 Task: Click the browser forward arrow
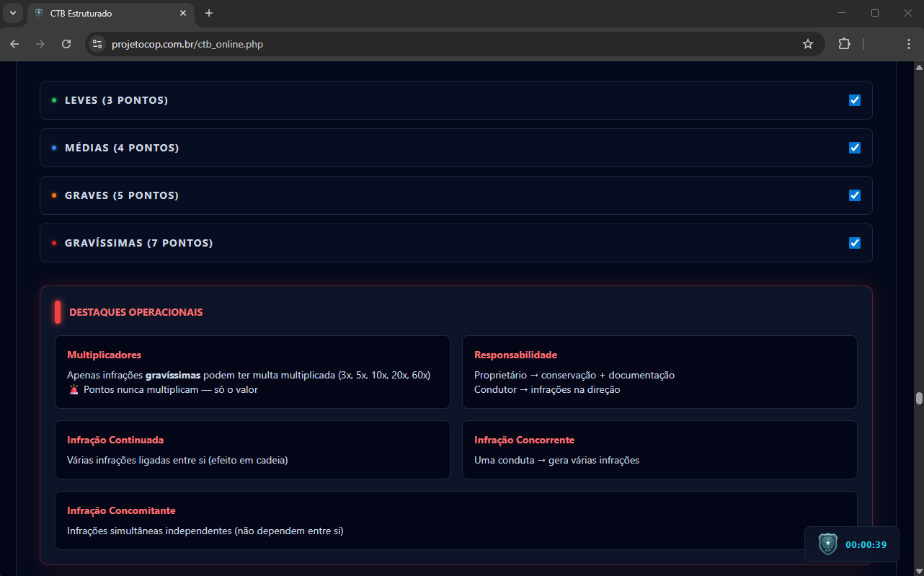coord(40,44)
